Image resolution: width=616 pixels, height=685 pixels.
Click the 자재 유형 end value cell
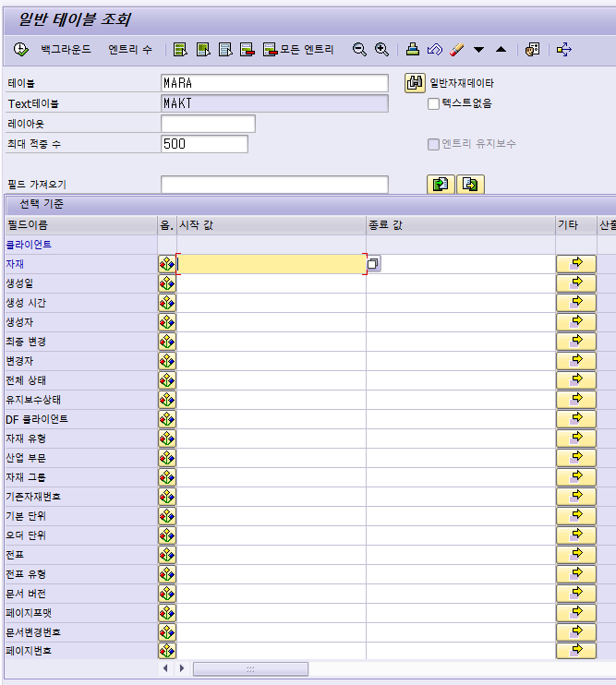461,439
